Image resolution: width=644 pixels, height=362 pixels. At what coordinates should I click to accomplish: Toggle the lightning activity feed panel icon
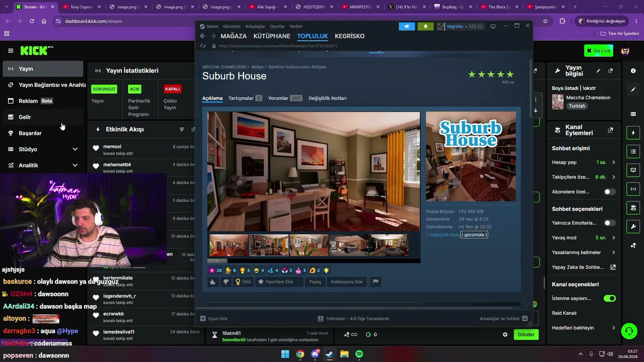[633, 133]
